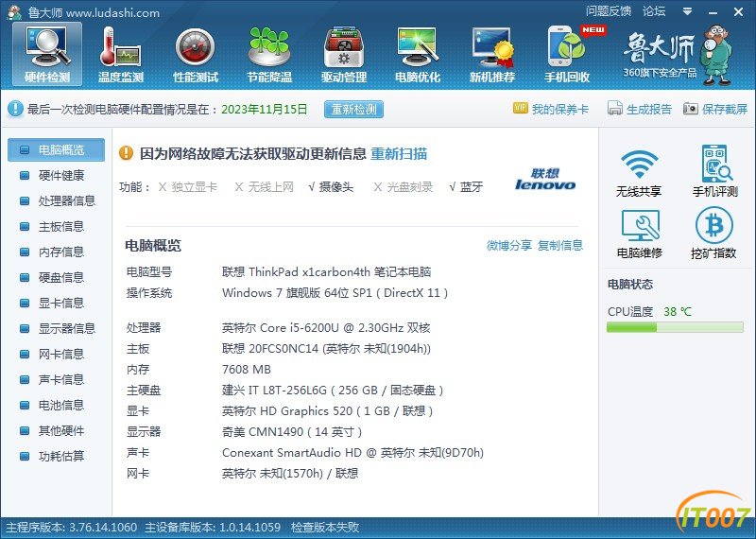Click the CPU温度 38 ℃ reading

pos(649,312)
